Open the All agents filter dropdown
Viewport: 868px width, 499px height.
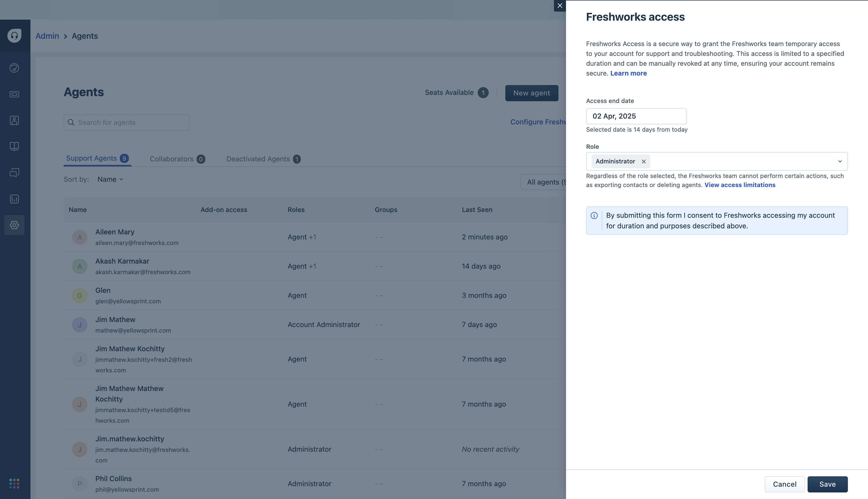[x=545, y=182]
